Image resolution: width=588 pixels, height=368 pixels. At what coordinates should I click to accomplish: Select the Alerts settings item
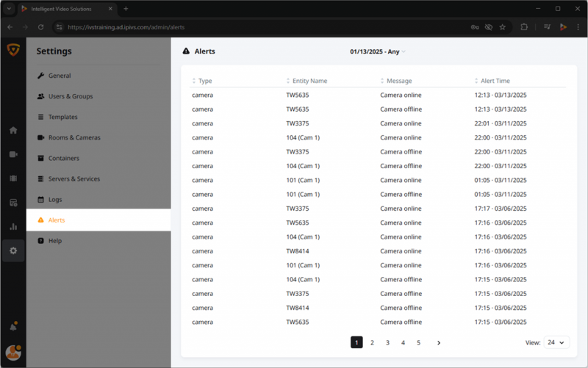pyautogui.click(x=98, y=220)
